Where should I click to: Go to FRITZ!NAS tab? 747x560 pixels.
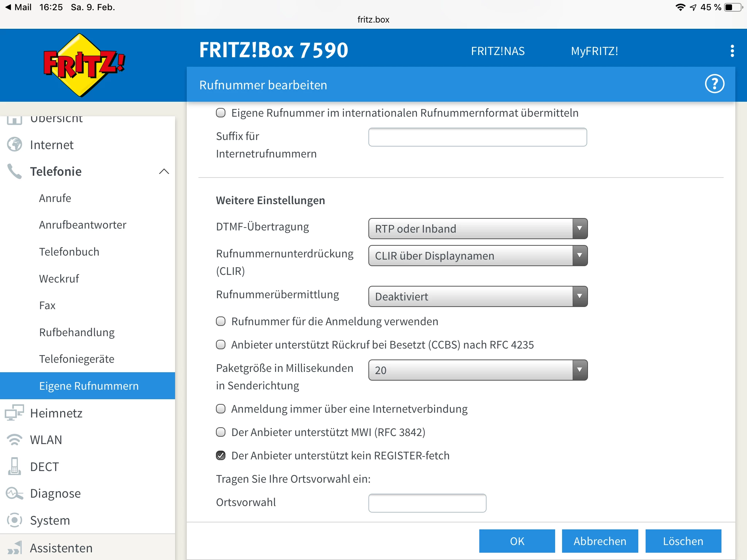(498, 51)
